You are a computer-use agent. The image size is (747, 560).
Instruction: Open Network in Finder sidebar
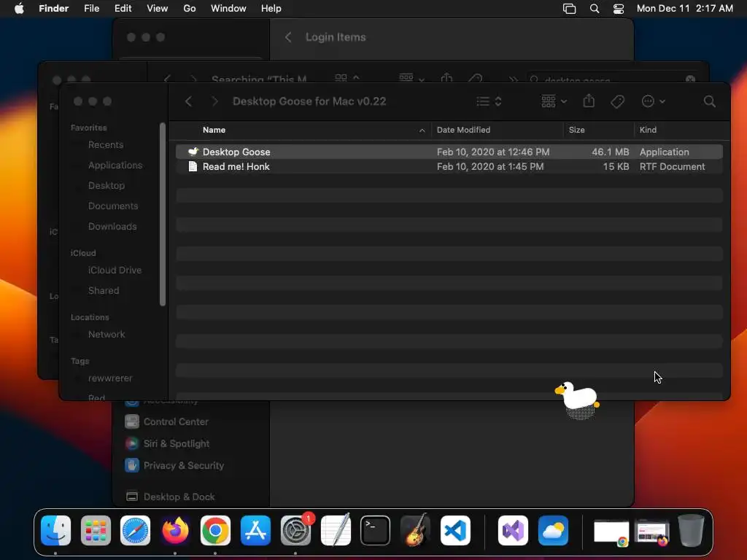(x=107, y=334)
